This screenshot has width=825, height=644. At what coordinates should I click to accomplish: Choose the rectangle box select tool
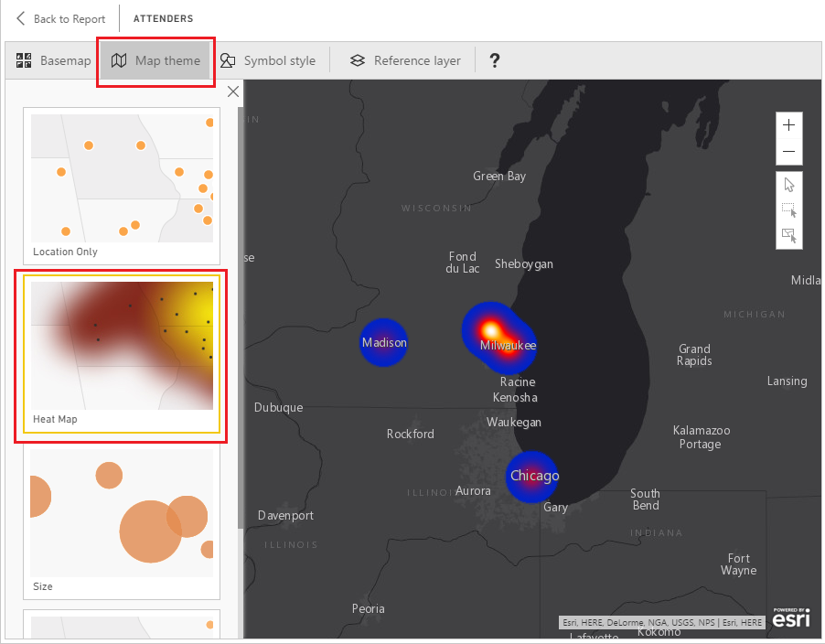pos(788,209)
